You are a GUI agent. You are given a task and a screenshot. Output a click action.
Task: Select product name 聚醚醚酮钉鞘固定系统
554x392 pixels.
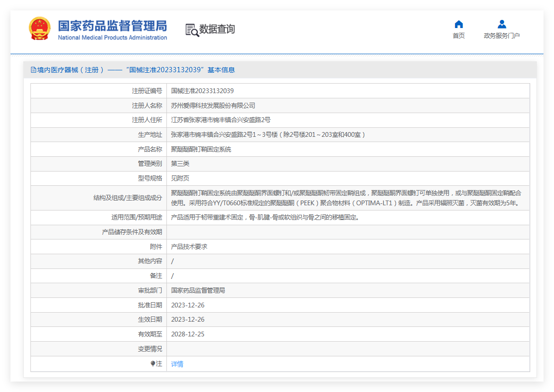click(201, 149)
